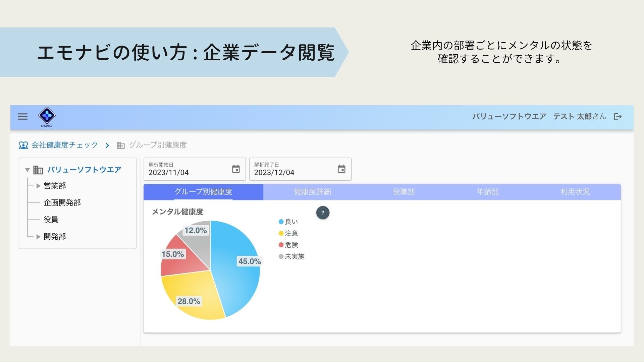
Task: Toggle the 注意 legend item
Action: [288, 233]
